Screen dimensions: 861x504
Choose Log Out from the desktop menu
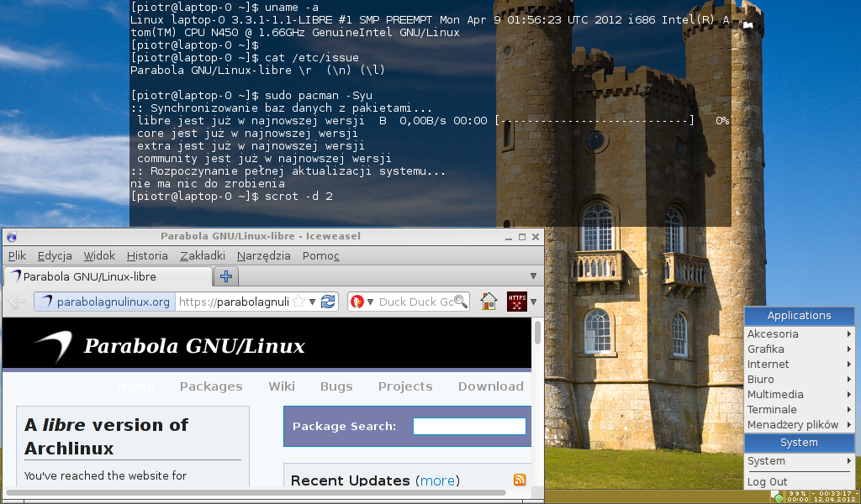coord(799,481)
